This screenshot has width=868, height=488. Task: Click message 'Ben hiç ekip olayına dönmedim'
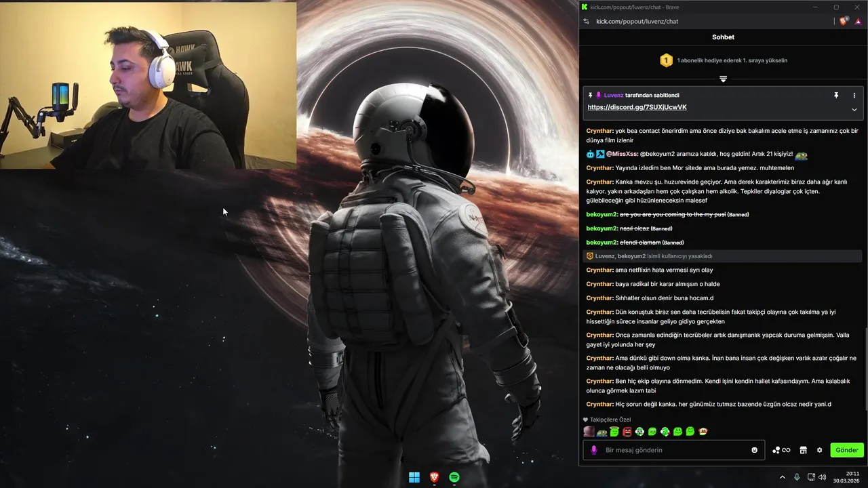click(722, 386)
